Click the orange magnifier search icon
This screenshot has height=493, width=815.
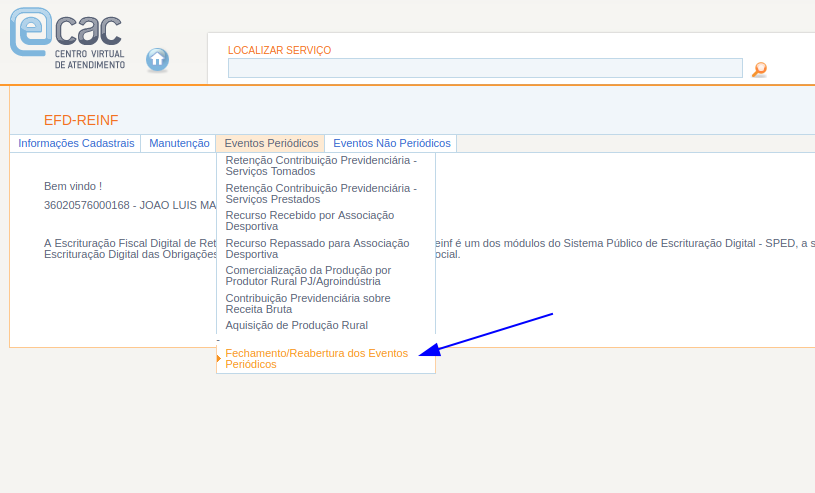tap(759, 69)
